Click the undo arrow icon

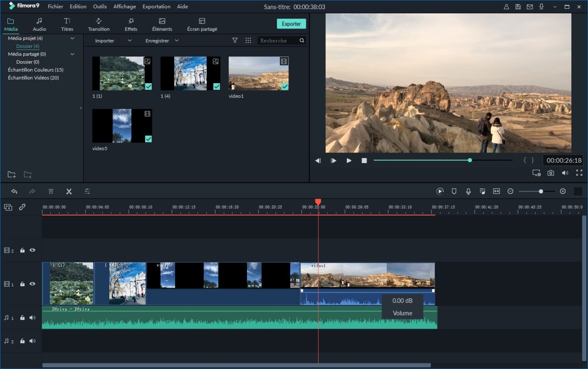pos(14,191)
